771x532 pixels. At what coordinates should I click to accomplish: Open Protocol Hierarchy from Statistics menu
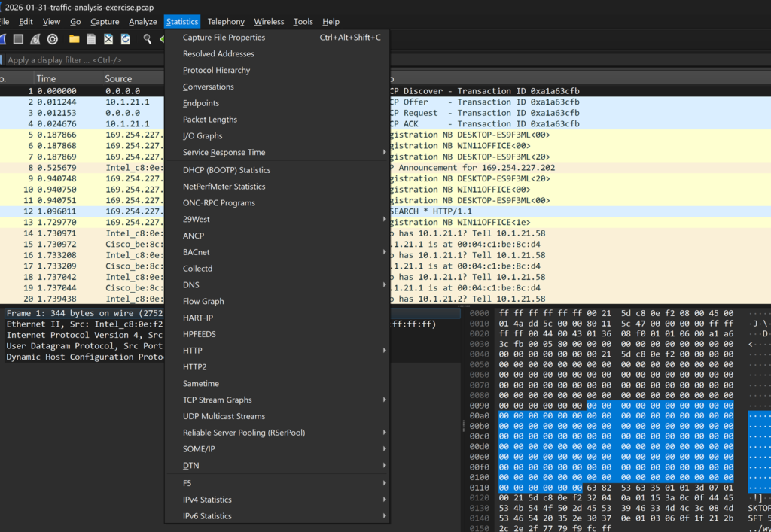pos(216,71)
